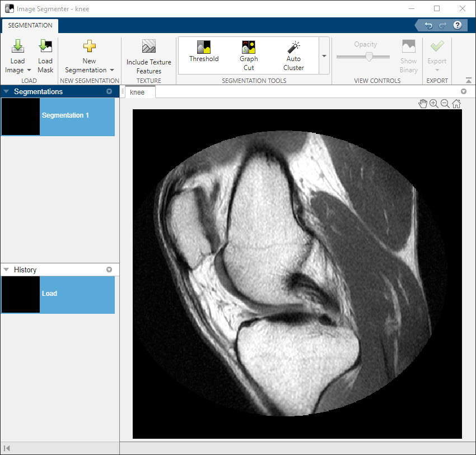Open Segmentations panel options arrow
The width and height of the screenshot is (476, 455).
click(109, 91)
